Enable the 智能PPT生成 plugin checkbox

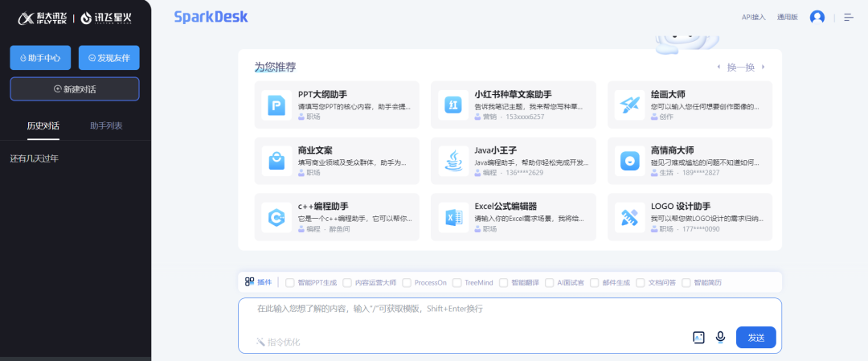290,283
